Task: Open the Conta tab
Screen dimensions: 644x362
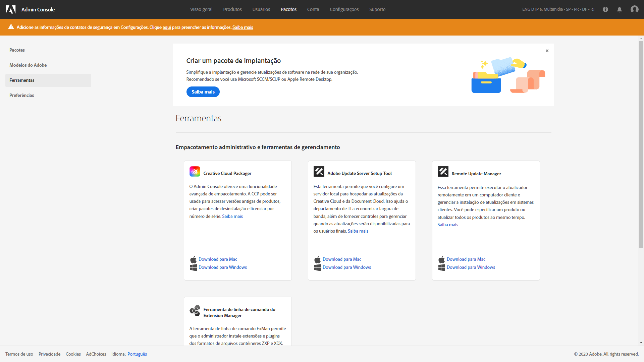Action: point(313,9)
